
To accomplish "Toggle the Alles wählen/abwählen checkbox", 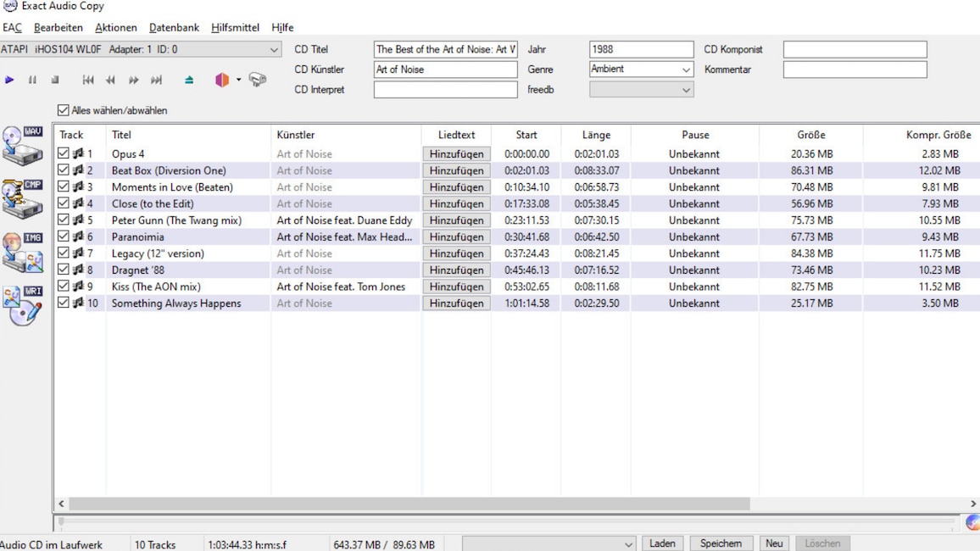I will (63, 110).
